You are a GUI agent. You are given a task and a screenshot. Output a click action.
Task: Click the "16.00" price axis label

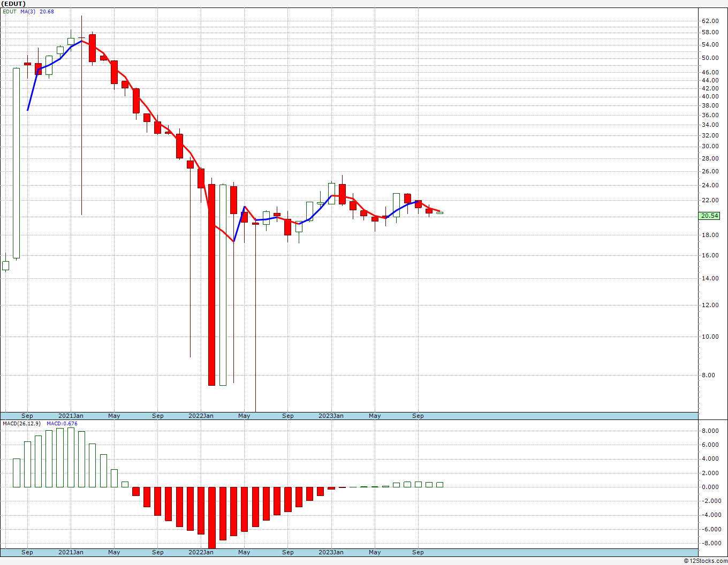point(710,256)
